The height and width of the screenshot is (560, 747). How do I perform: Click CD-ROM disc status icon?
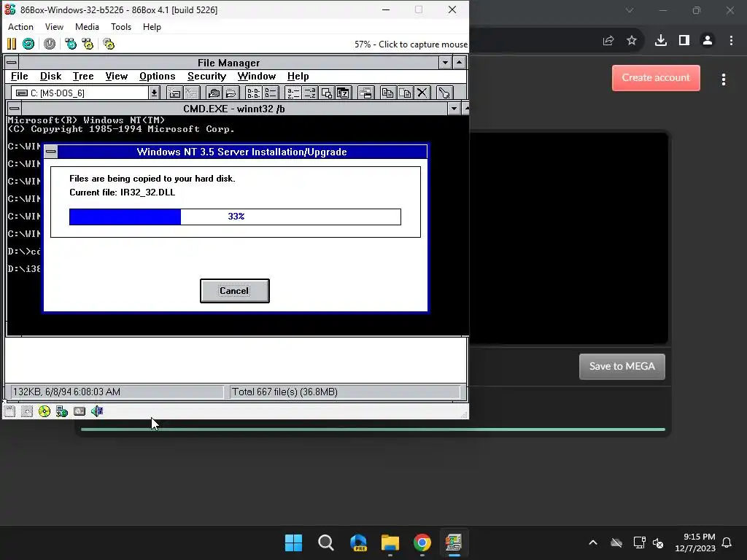(44, 411)
